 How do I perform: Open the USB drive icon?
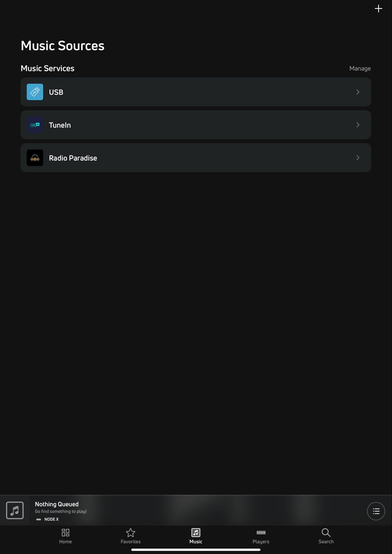point(35,92)
